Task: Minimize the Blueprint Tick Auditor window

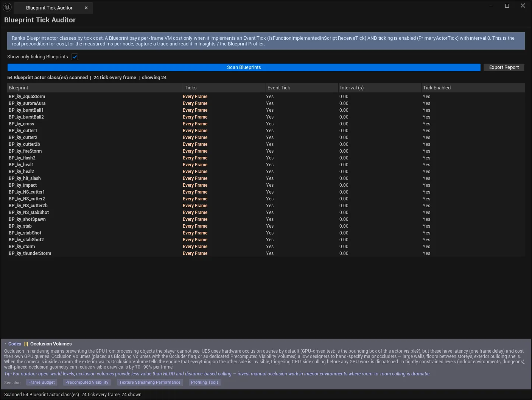Action: (x=491, y=6)
